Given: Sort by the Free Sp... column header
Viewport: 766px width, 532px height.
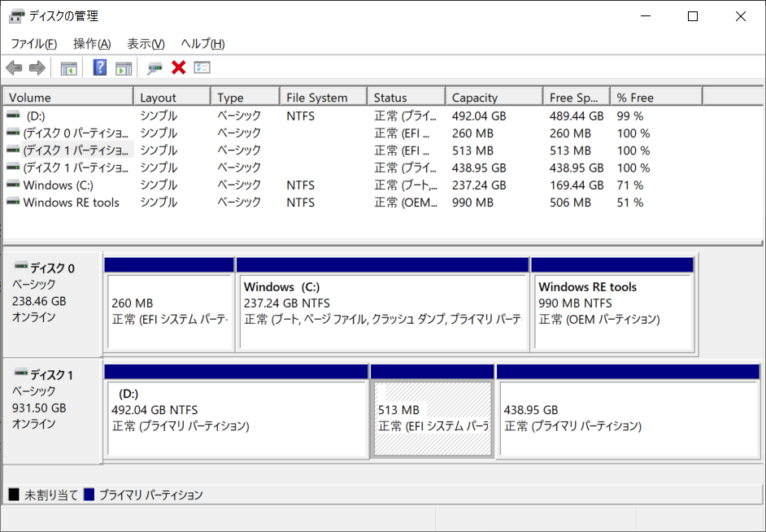Looking at the screenshot, I should pos(577,98).
